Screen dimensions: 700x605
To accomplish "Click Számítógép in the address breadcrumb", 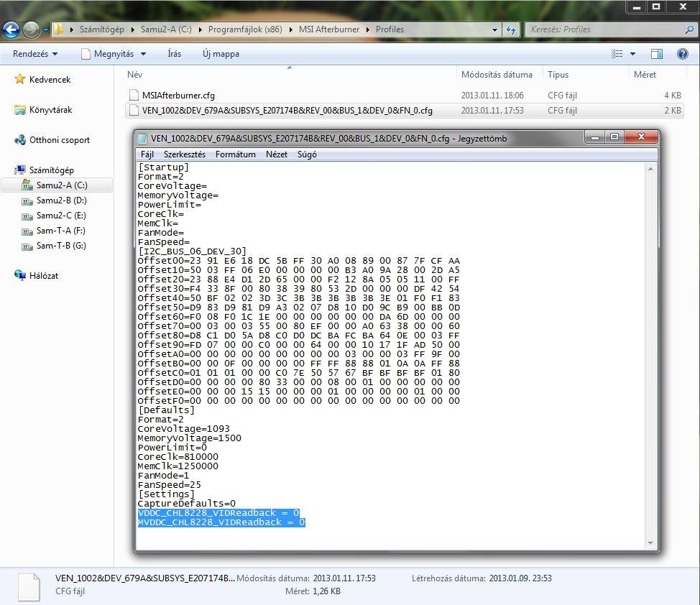I will click(102, 29).
